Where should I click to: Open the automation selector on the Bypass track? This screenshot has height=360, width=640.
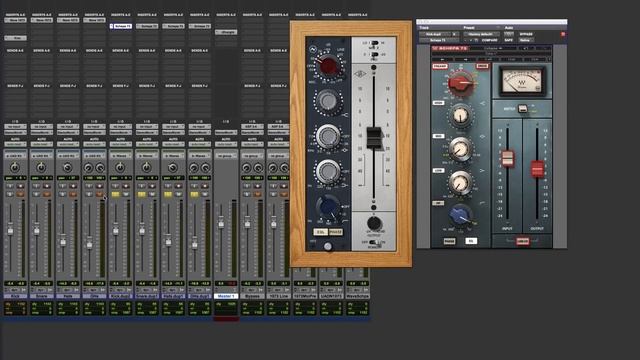point(251,144)
